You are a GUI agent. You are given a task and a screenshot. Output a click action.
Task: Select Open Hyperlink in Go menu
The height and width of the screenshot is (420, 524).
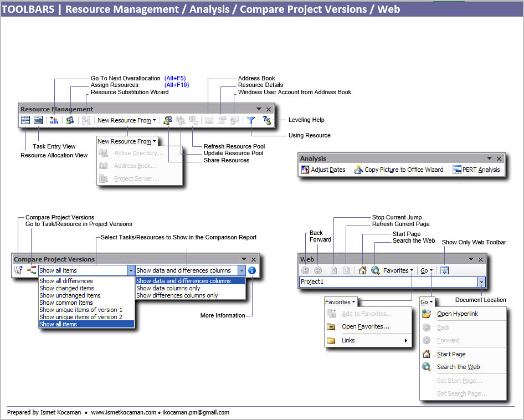point(457,314)
